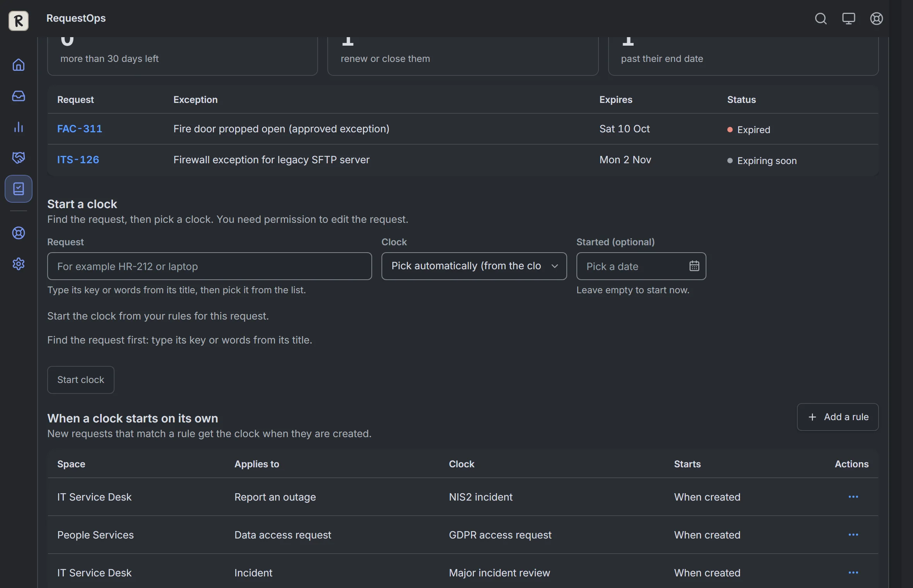Click the 'People Services' space cell
Image resolution: width=913 pixels, height=588 pixels.
click(95, 535)
